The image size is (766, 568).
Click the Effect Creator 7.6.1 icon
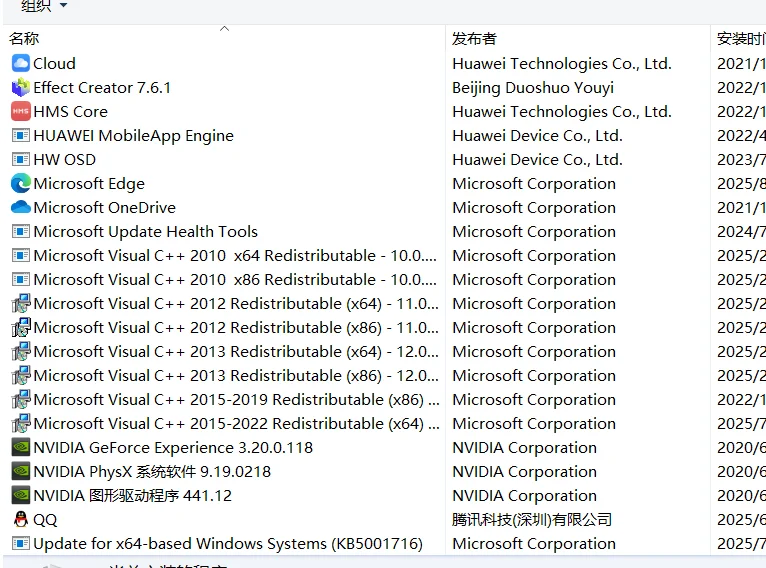20,87
